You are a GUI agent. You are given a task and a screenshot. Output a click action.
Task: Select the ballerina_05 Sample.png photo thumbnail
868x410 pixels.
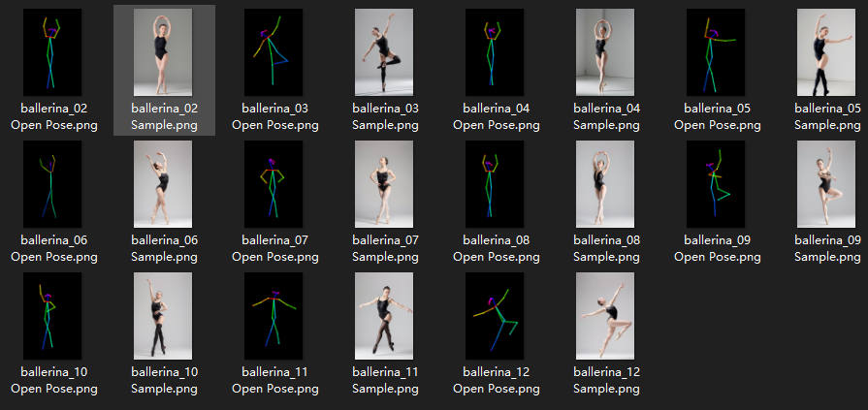pyautogui.click(x=826, y=52)
